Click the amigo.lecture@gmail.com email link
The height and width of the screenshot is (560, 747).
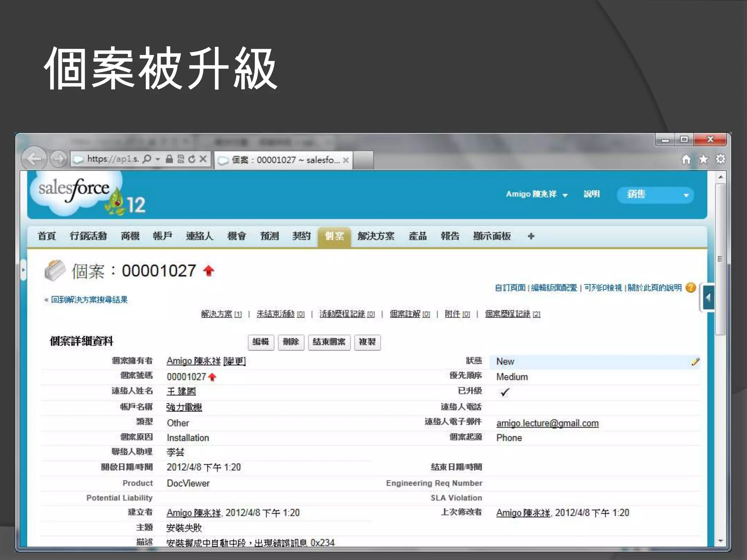tap(547, 423)
